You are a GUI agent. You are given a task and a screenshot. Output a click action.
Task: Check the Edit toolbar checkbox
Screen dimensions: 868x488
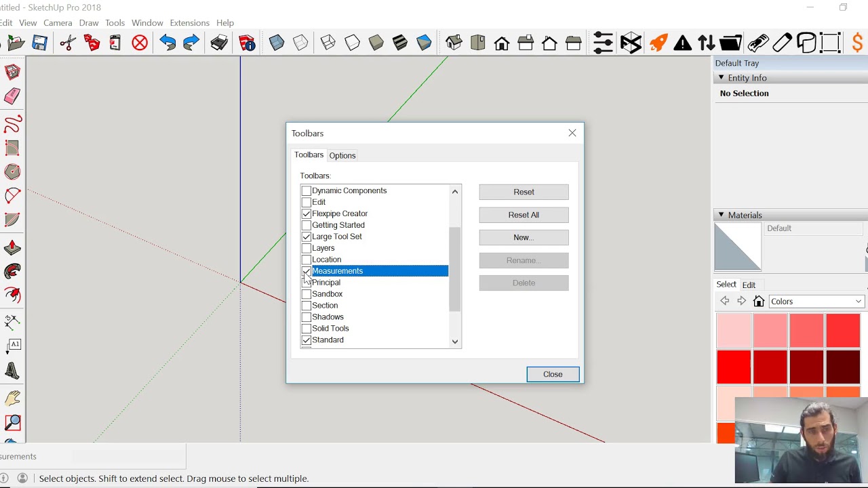[x=307, y=203]
